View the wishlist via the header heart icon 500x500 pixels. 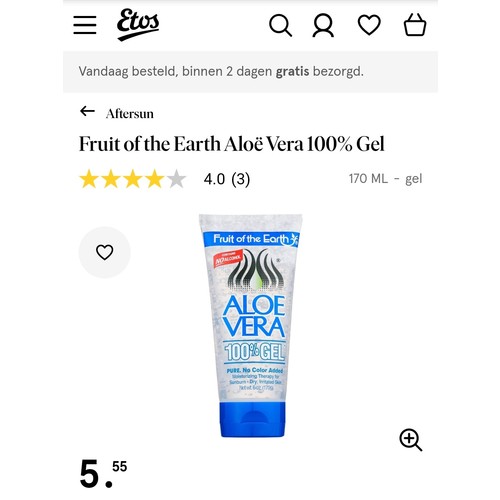tap(369, 25)
